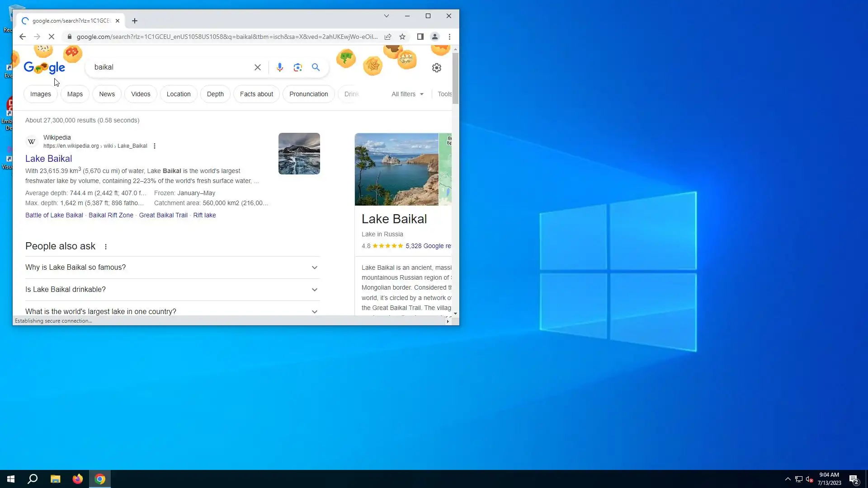The height and width of the screenshot is (488, 868).
Task: Clear the search box text
Action: (x=258, y=67)
